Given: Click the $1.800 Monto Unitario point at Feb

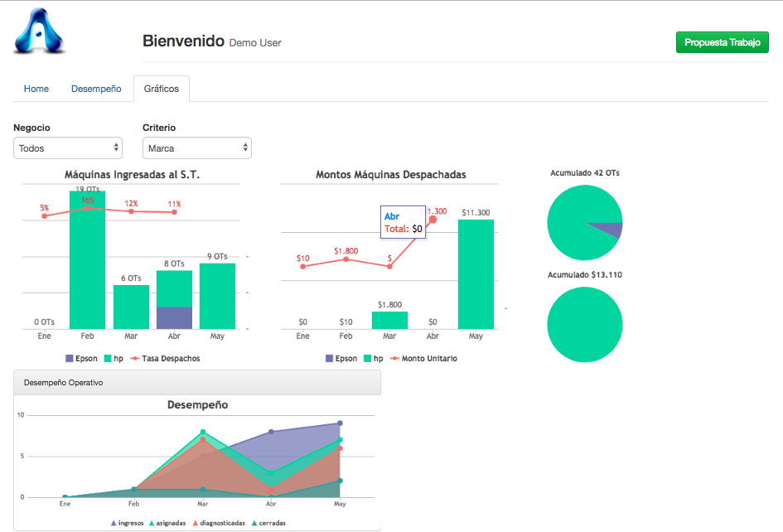Looking at the screenshot, I should 346,259.
